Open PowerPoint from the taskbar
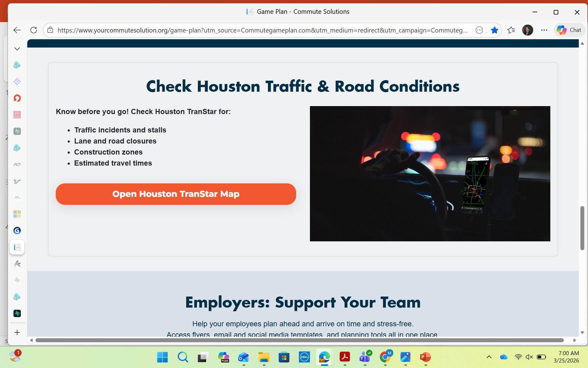This screenshot has width=588, height=368. click(x=425, y=357)
